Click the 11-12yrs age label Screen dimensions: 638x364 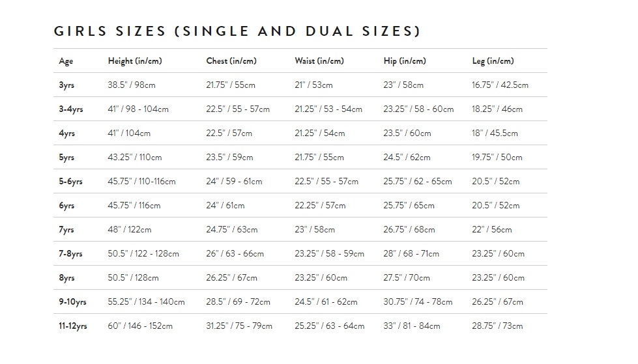click(73, 326)
